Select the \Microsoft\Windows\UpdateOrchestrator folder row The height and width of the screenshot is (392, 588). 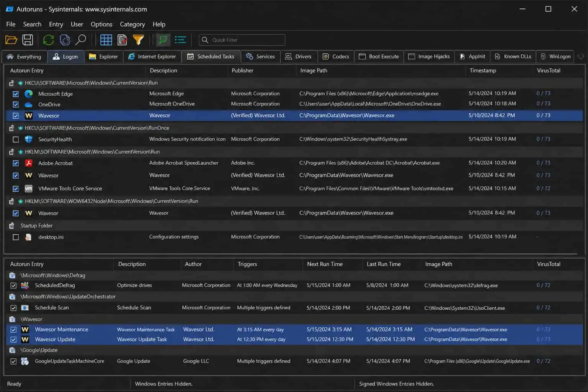click(294, 297)
